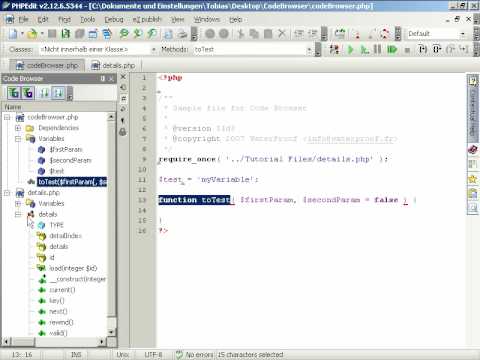
Task: Open the View menu
Action: 178,20
